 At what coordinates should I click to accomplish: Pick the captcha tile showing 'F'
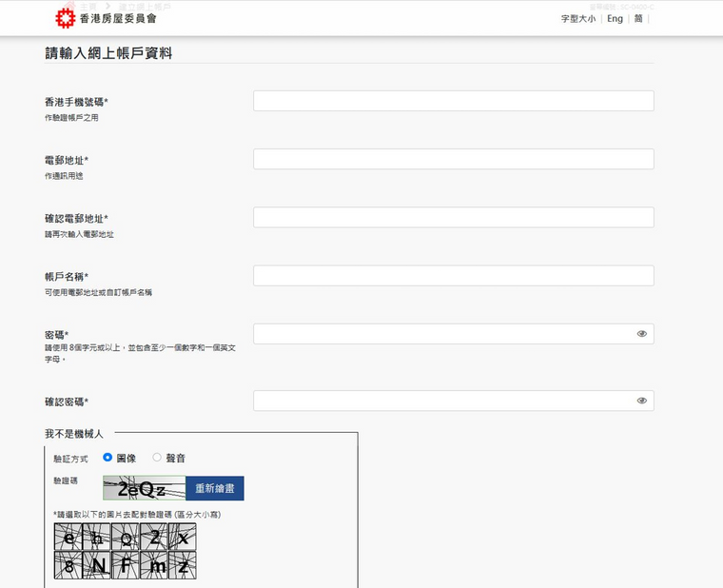tap(126, 565)
